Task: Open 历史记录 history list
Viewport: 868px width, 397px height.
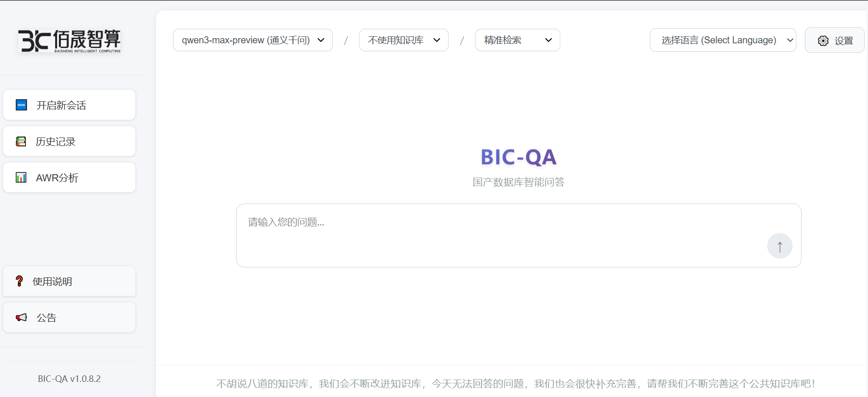Action: tap(69, 141)
